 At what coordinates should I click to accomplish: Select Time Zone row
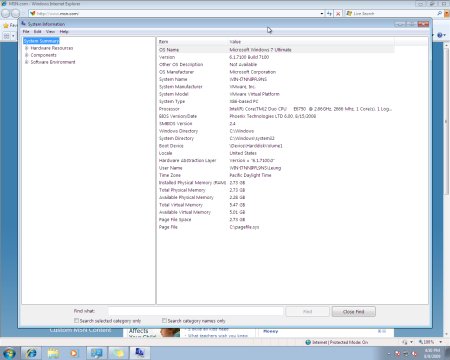[276, 175]
